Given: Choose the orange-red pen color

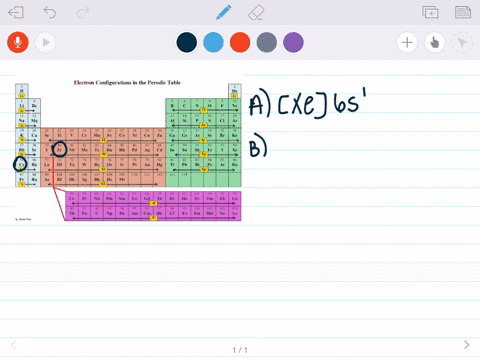Looking at the screenshot, I should [x=240, y=42].
